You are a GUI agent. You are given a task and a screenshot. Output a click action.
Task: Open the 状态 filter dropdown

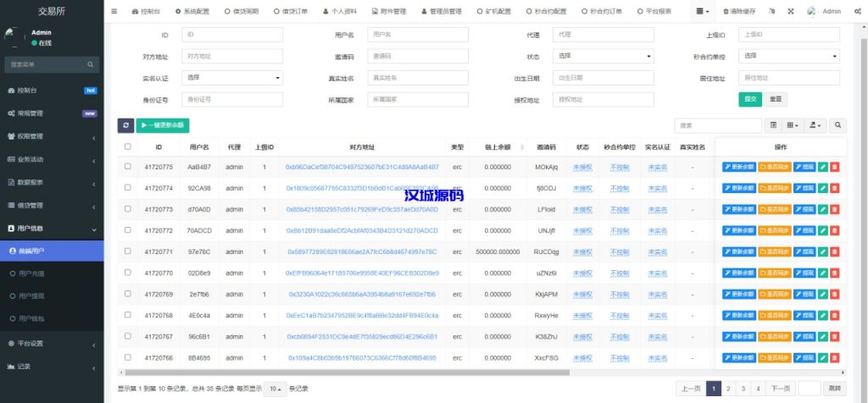(604, 56)
